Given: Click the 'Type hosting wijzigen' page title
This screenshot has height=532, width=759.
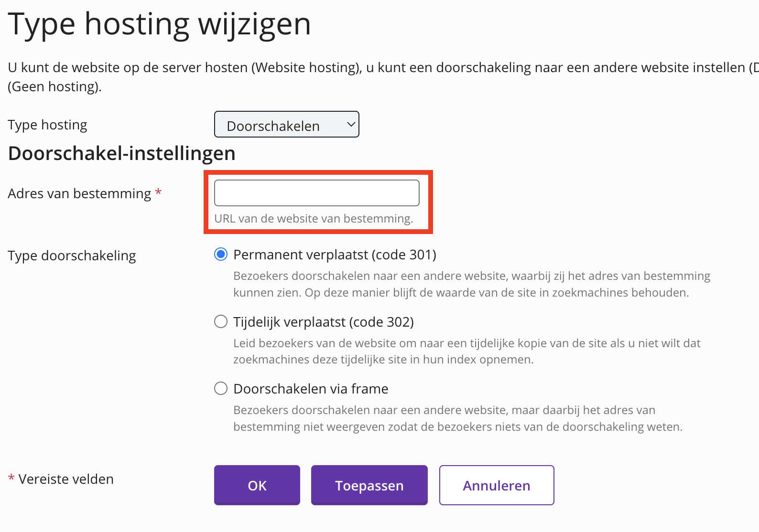Looking at the screenshot, I should [x=159, y=24].
